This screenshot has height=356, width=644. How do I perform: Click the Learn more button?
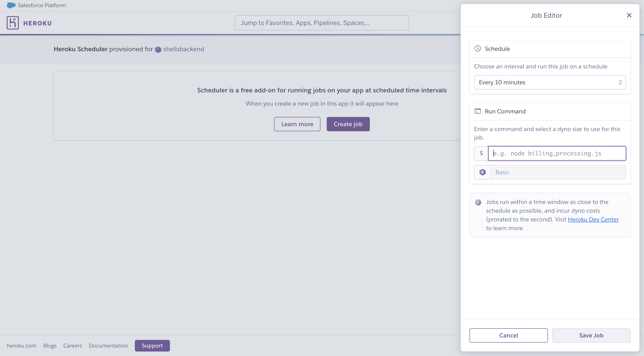pos(297,124)
